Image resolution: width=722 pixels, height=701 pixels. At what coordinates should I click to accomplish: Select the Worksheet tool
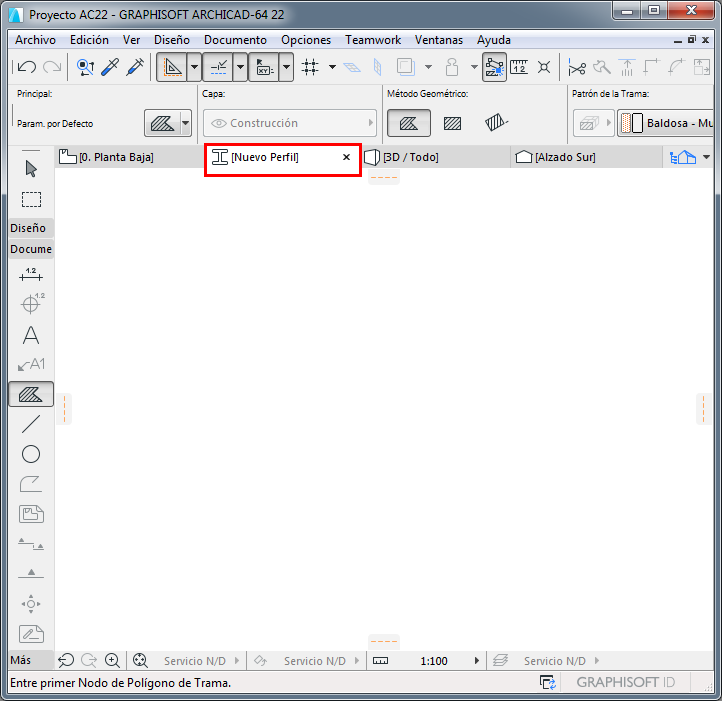pyautogui.click(x=31, y=634)
